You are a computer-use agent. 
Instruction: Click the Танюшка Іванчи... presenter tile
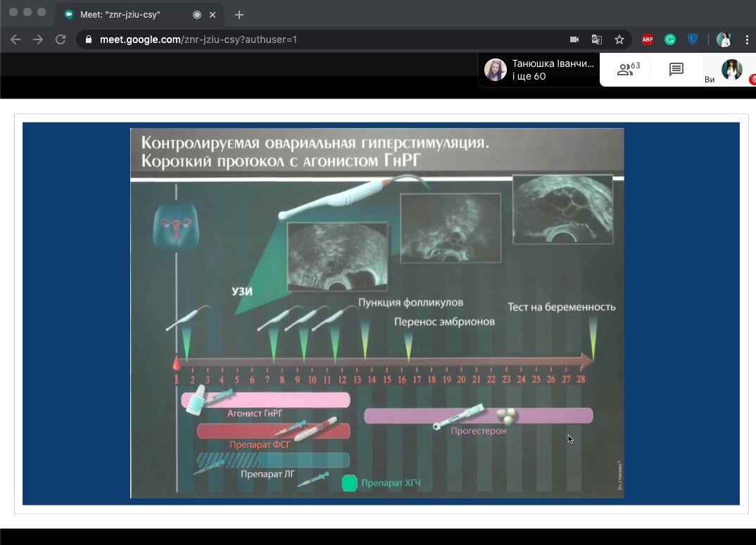point(539,69)
